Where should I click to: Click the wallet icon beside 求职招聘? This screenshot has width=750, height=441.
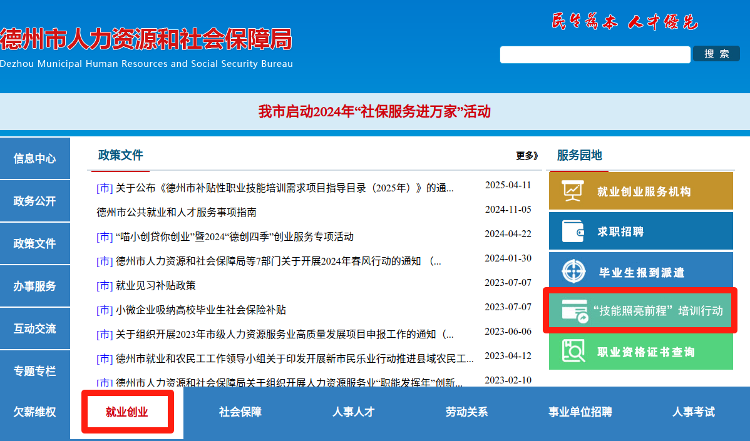click(x=574, y=231)
